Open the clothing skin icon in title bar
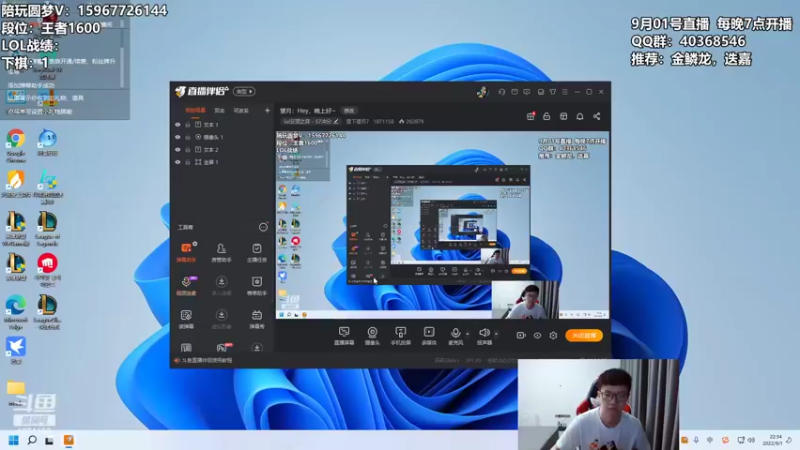This screenshot has height=450, width=800. tap(553, 92)
